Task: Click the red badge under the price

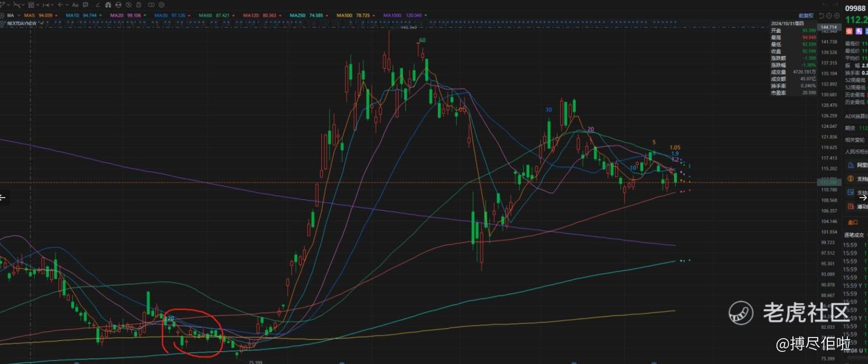Action: pyautogui.click(x=849, y=31)
